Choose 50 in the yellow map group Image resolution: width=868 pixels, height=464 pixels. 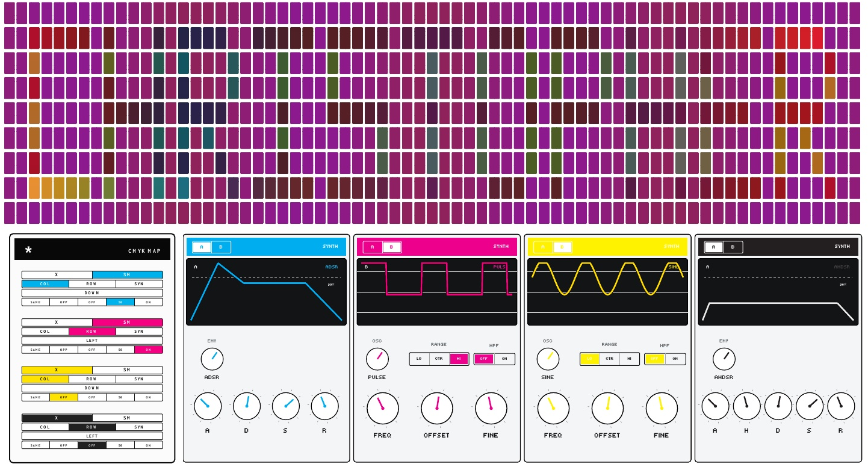coord(120,397)
